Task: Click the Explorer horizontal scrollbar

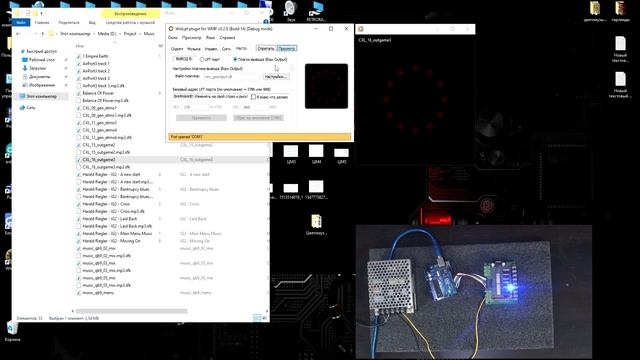Action: click(131, 311)
